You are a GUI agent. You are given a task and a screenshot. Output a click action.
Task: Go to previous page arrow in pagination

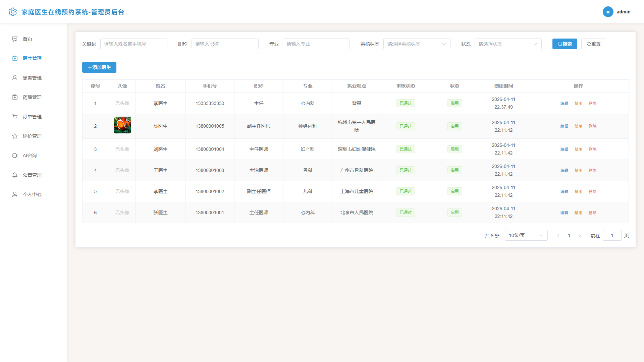pyautogui.click(x=558, y=235)
